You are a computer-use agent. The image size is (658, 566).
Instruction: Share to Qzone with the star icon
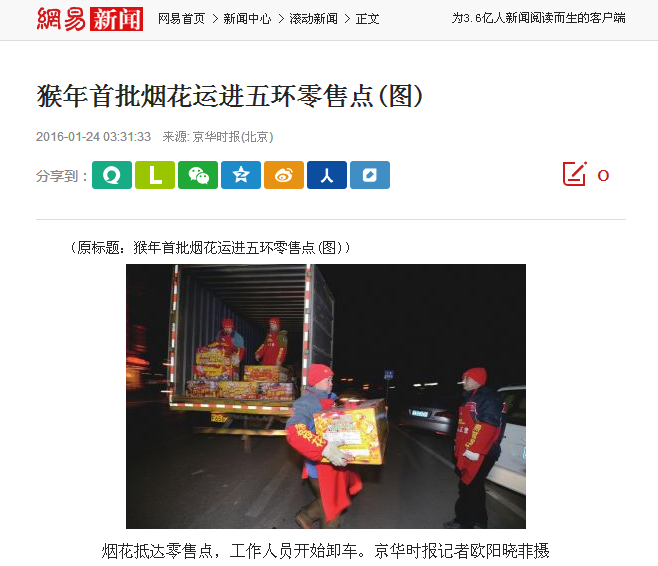[x=241, y=175]
